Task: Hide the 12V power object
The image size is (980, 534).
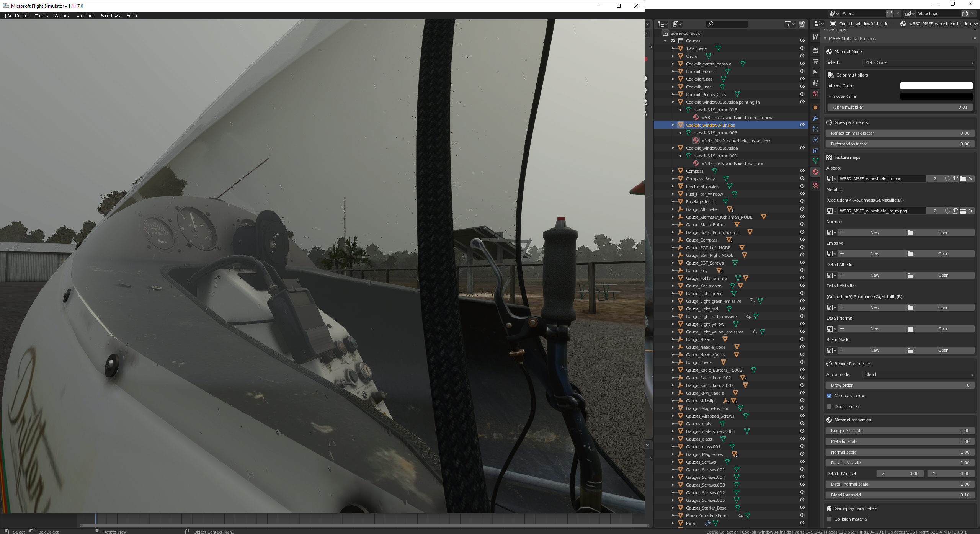Action: point(802,49)
